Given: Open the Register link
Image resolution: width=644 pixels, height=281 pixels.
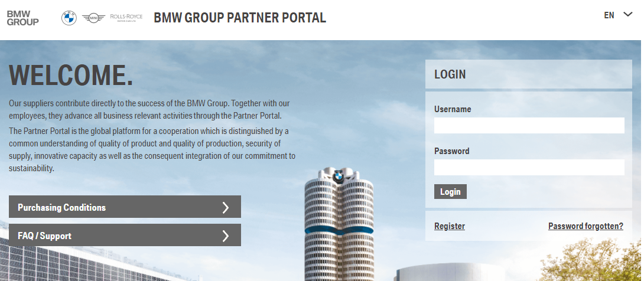Looking at the screenshot, I should pos(449,226).
